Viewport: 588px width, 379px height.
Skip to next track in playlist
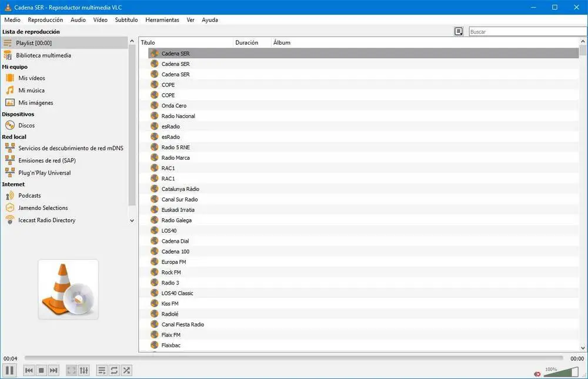54,370
